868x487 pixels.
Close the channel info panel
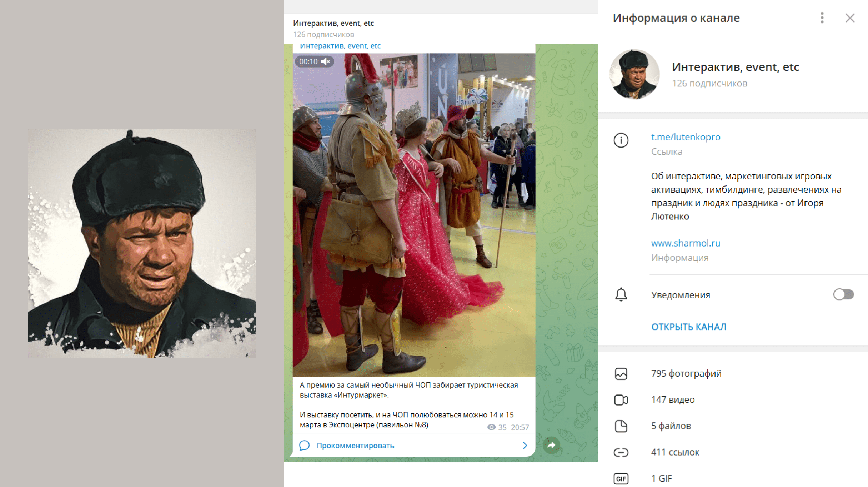pos(850,18)
